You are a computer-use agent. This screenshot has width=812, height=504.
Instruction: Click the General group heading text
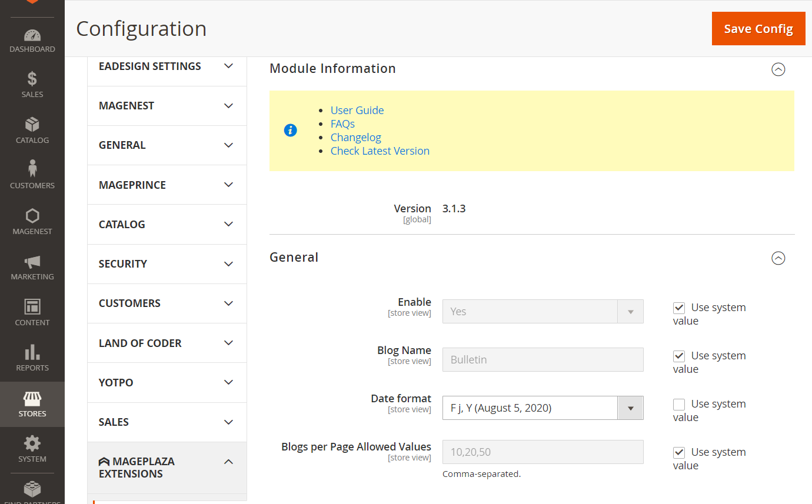(294, 257)
